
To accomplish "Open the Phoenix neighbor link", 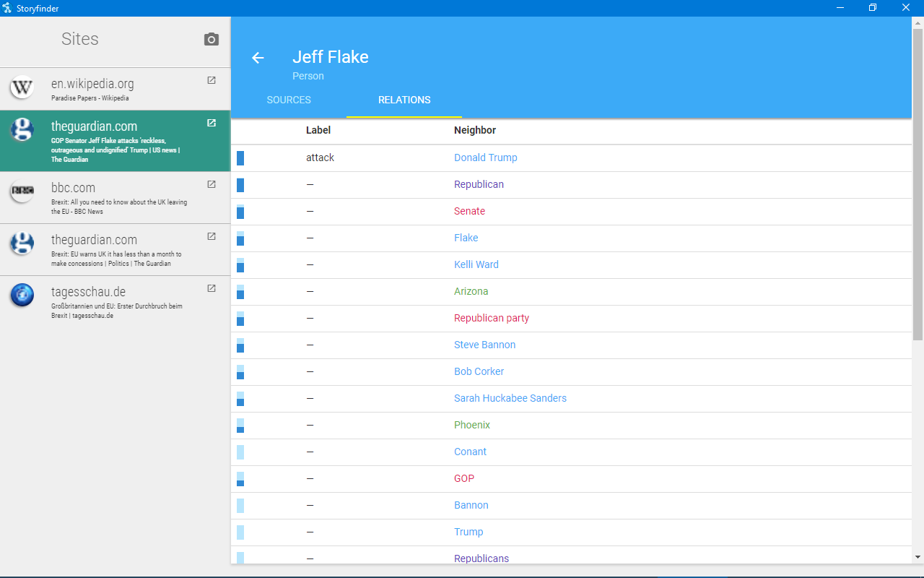I will (x=472, y=425).
